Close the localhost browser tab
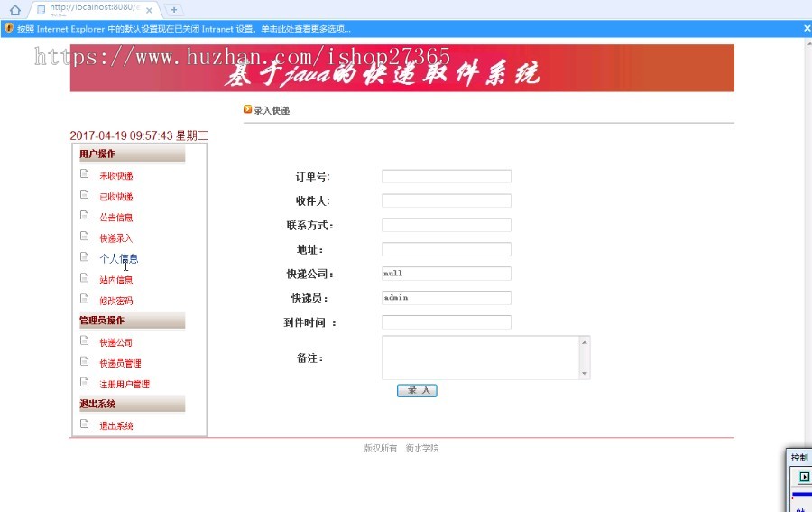Image resolution: width=812 pixels, height=512 pixels. click(149, 10)
